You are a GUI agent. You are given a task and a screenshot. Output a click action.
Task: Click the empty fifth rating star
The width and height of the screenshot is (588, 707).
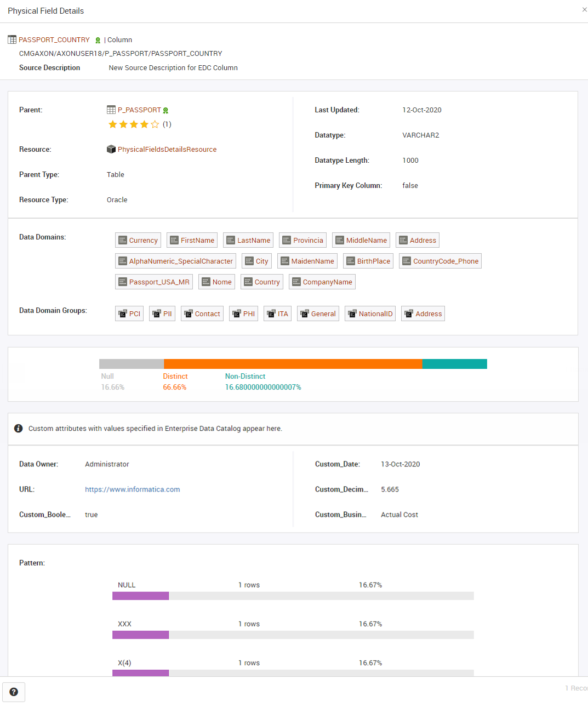[155, 124]
